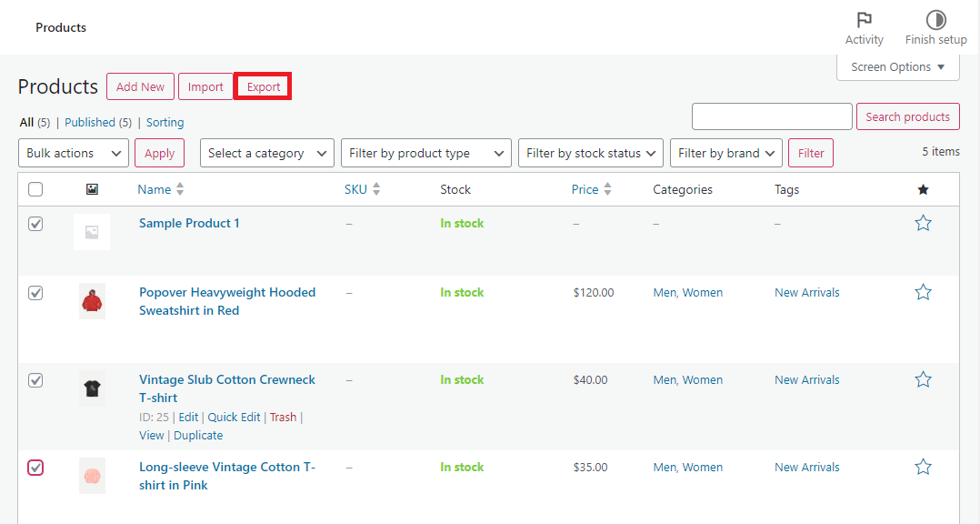The width and height of the screenshot is (980, 524).
Task: Open the Men category of the sweatshirt row
Action: (x=665, y=293)
